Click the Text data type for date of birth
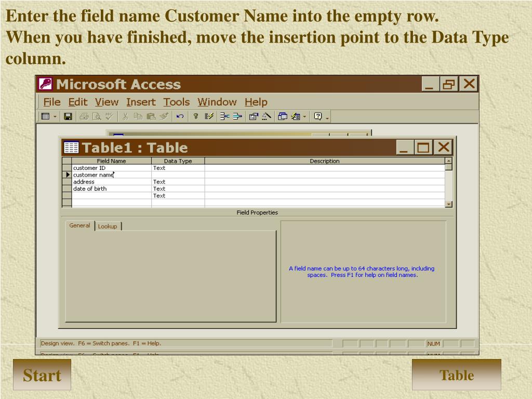 pyautogui.click(x=178, y=189)
